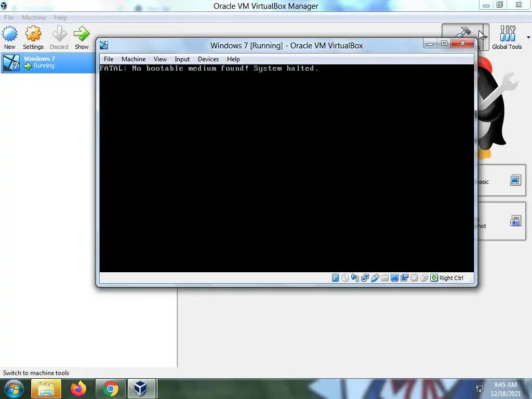This screenshot has width=532, height=399.
Task: Click the green host key capture icon
Action: 434,278
